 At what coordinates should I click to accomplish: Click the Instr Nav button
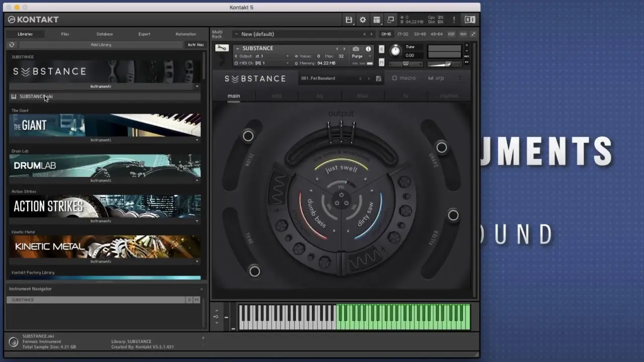196,45
